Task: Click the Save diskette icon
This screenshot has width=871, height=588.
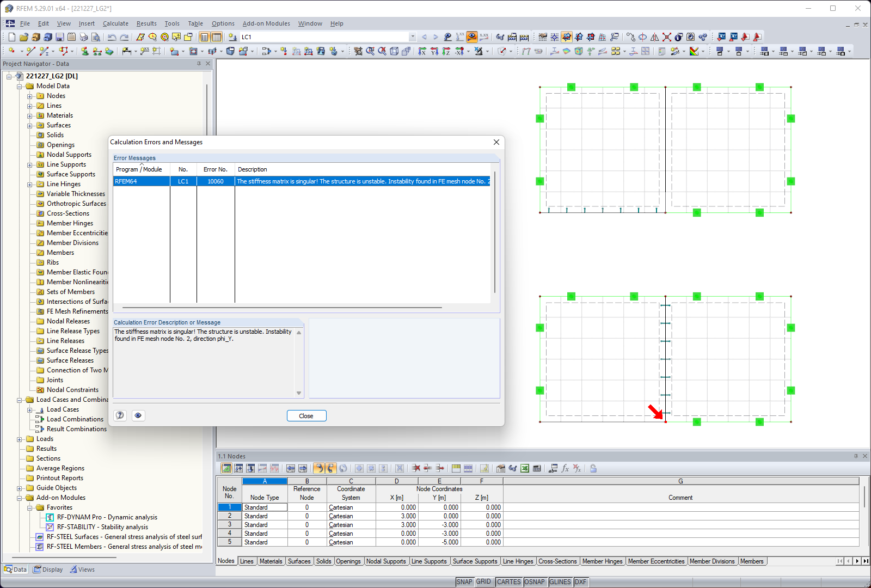Action: pos(60,37)
